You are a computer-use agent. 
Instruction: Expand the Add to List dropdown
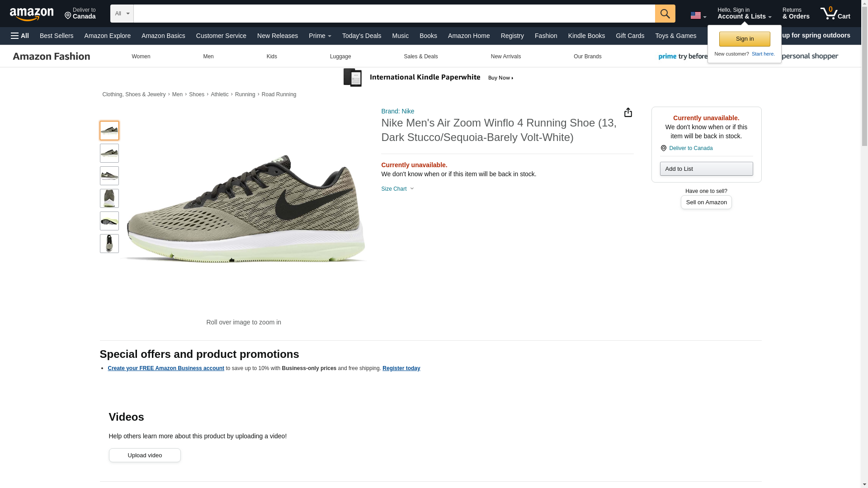(x=706, y=169)
